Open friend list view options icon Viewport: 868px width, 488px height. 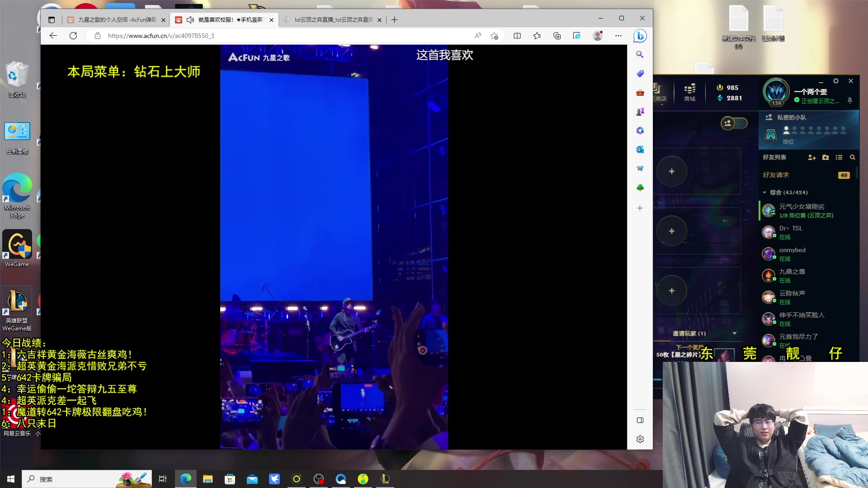pos(839,157)
